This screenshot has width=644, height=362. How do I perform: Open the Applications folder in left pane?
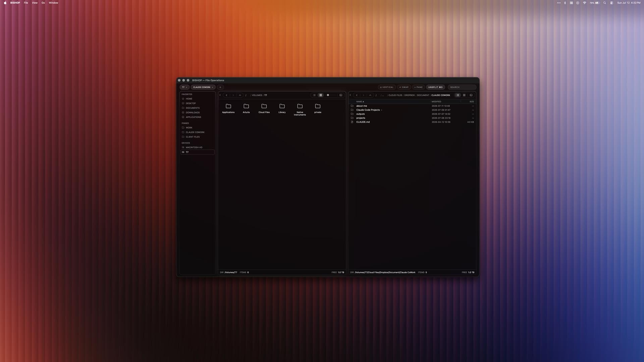click(x=228, y=108)
